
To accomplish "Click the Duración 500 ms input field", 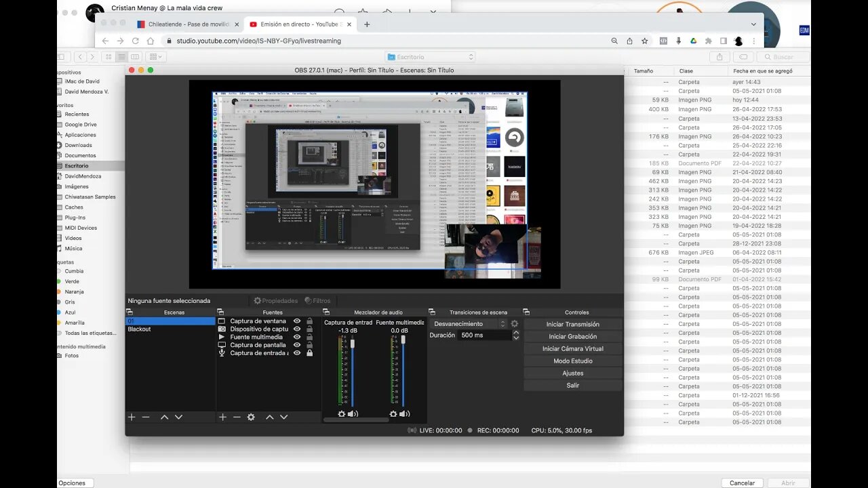I will point(484,335).
